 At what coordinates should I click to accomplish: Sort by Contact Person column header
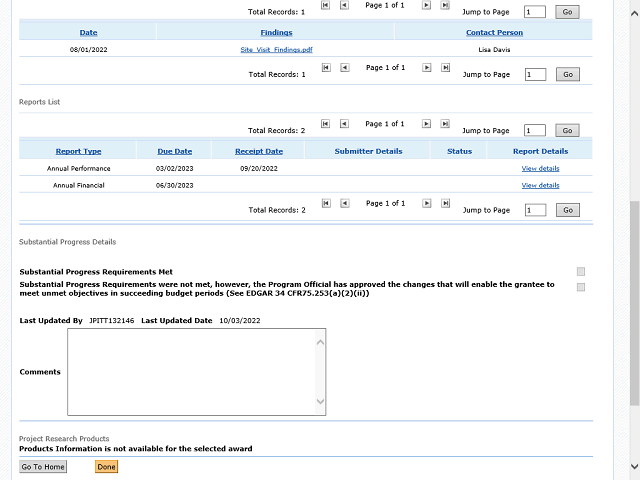(x=494, y=33)
